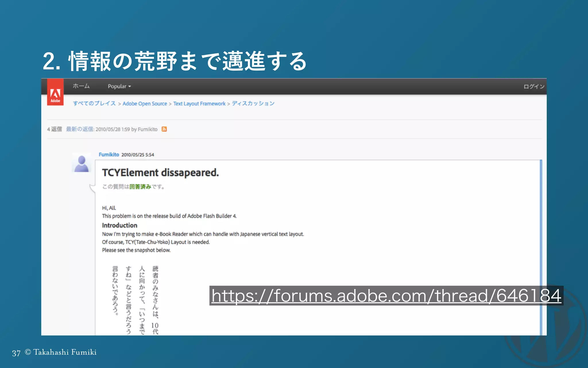Click the green 回答済み answered link
The image size is (588, 368).
click(x=140, y=187)
